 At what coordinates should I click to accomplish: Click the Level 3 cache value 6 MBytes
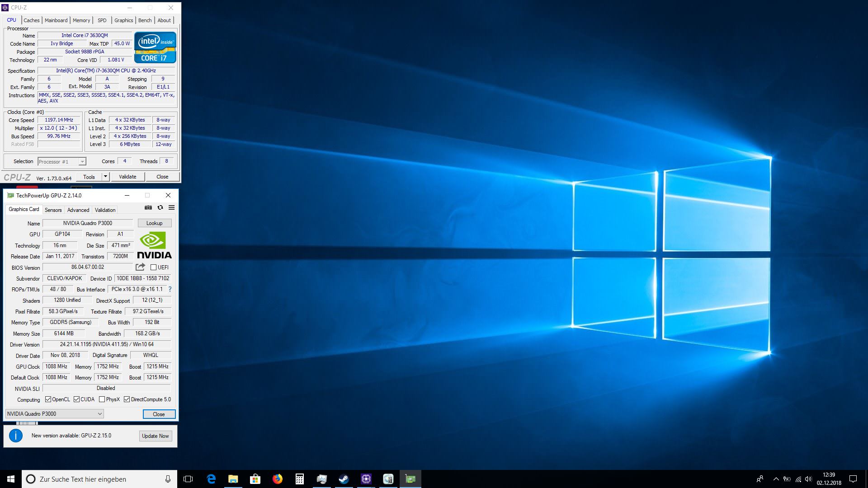tap(130, 145)
